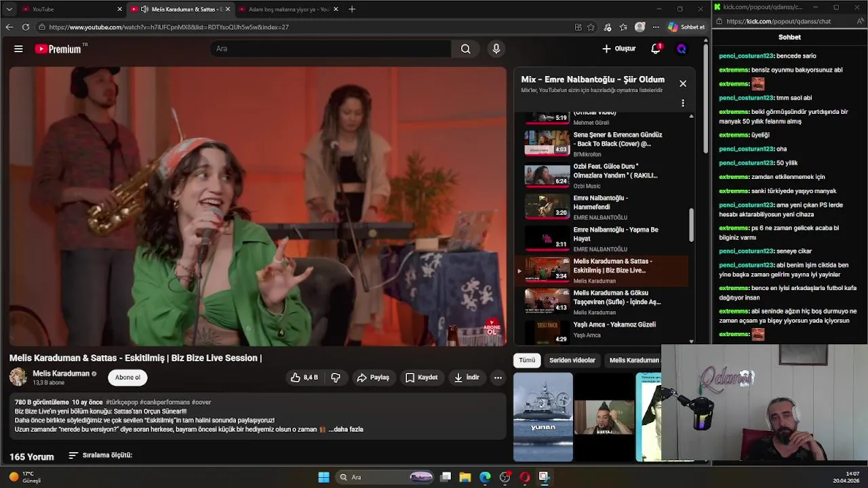Open Microsoft Edge from taskbar
Screen dimensions: 868x488
(x=485, y=477)
